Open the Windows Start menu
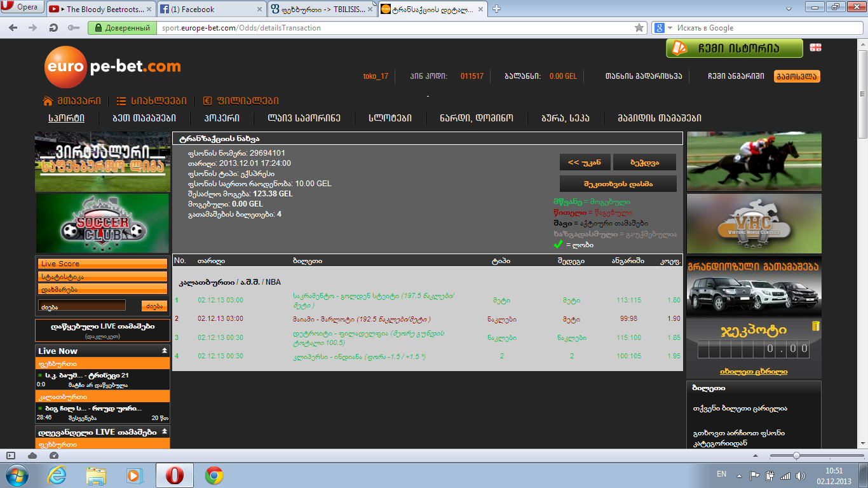Image resolution: width=868 pixels, height=488 pixels. 17,475
